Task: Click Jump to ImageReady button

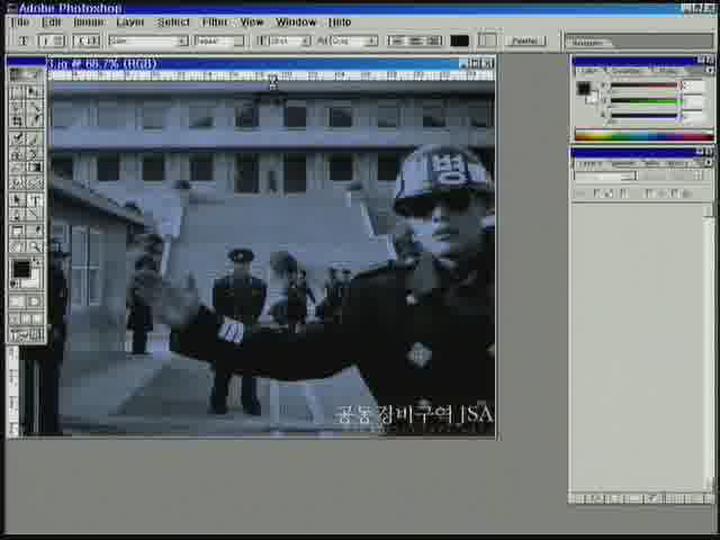Action: coord(26,336)
